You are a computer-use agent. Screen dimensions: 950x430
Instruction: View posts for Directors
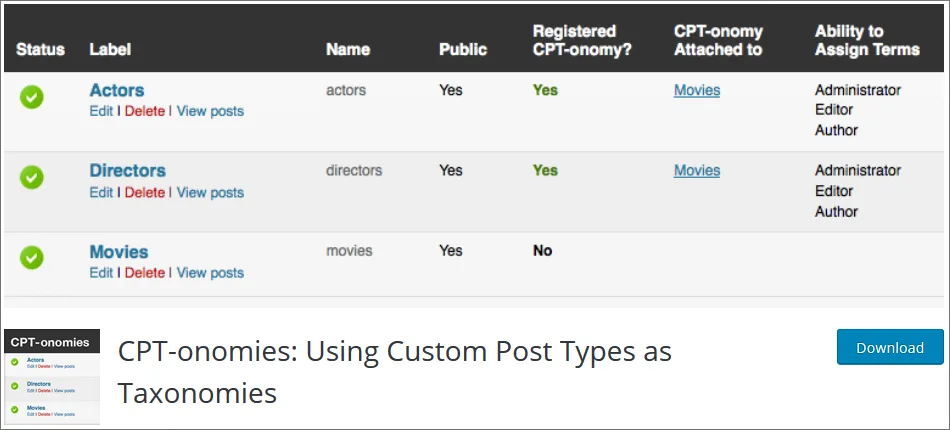tap(210, 193)
